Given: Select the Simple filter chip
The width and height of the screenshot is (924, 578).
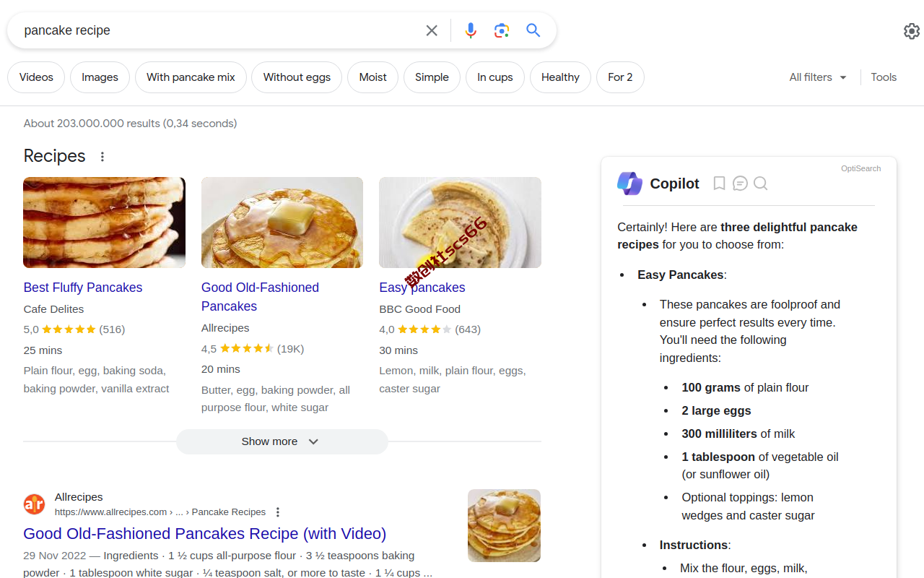Looking at the screenshot, I should coord(432,77).
